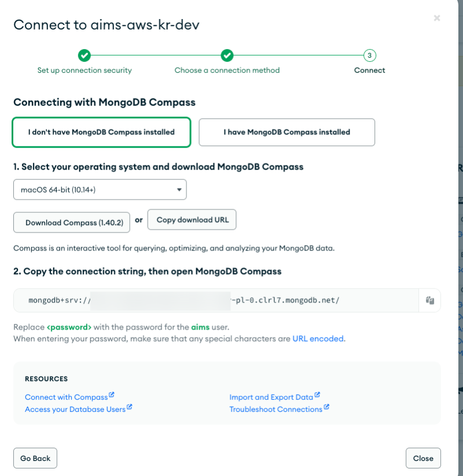Click the completed checkmark for connection security step
Viewport: 463px width, 476px height.
coord(84,56)
